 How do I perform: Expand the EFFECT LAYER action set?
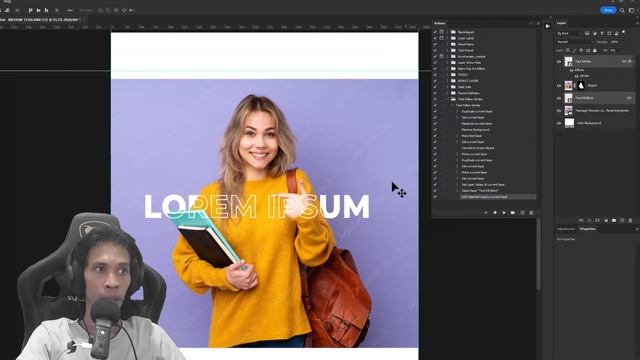pos(447,81)
